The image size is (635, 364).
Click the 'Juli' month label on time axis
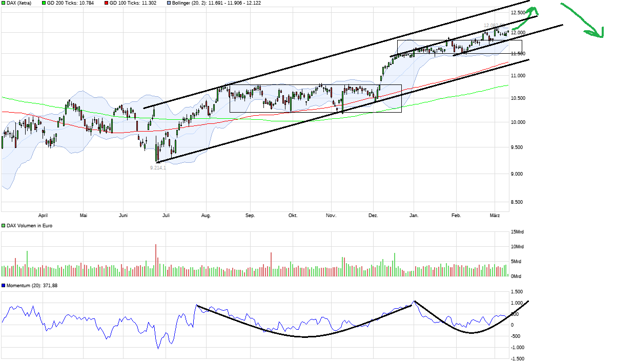pos(166,216)
